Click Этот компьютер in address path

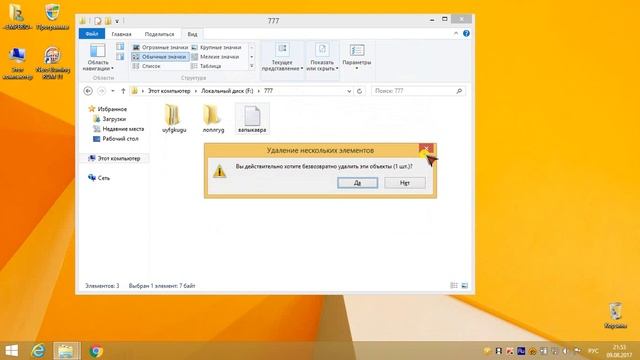pyautogui.click(x=169, y=91)
